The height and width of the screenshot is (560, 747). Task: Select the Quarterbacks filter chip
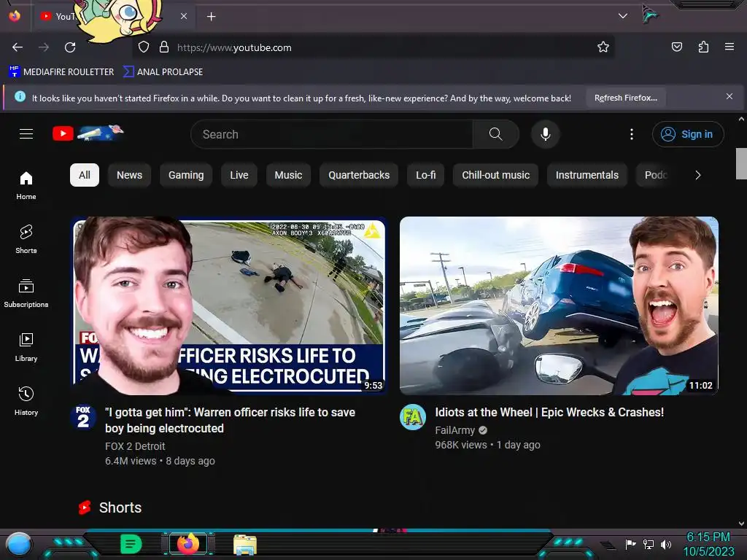359,175
